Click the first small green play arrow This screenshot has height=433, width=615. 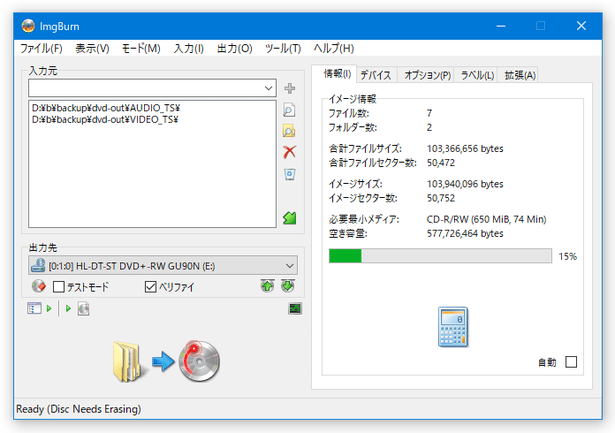49,308
